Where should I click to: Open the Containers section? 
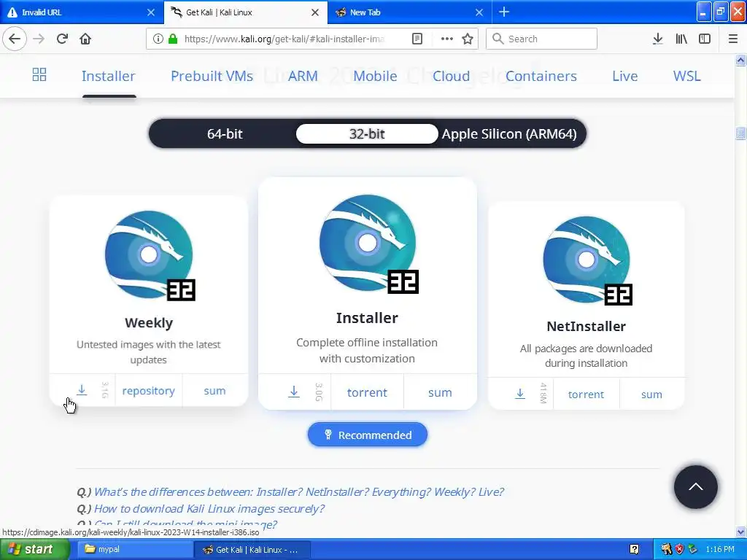coord(541,76)
